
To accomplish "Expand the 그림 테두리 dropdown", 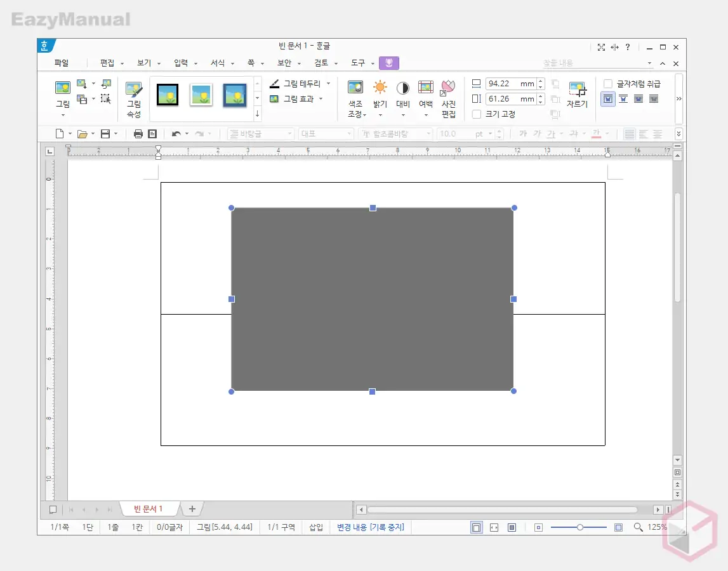I will [328, 83].
